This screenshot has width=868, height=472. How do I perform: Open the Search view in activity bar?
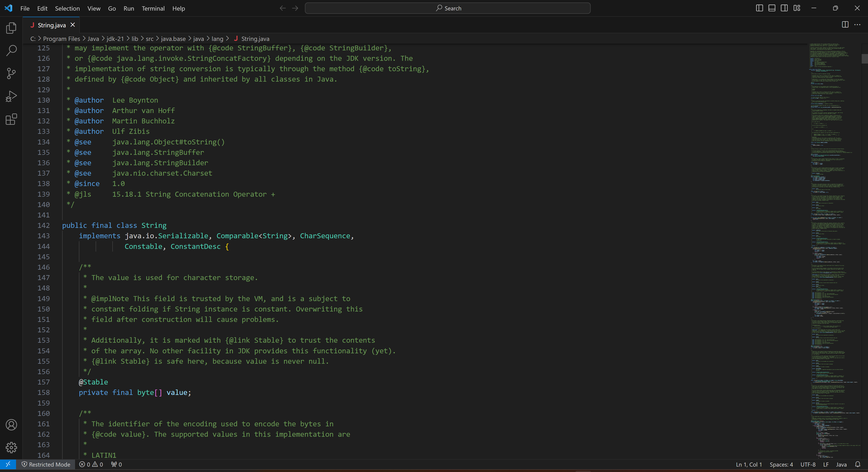coord(11,51)
